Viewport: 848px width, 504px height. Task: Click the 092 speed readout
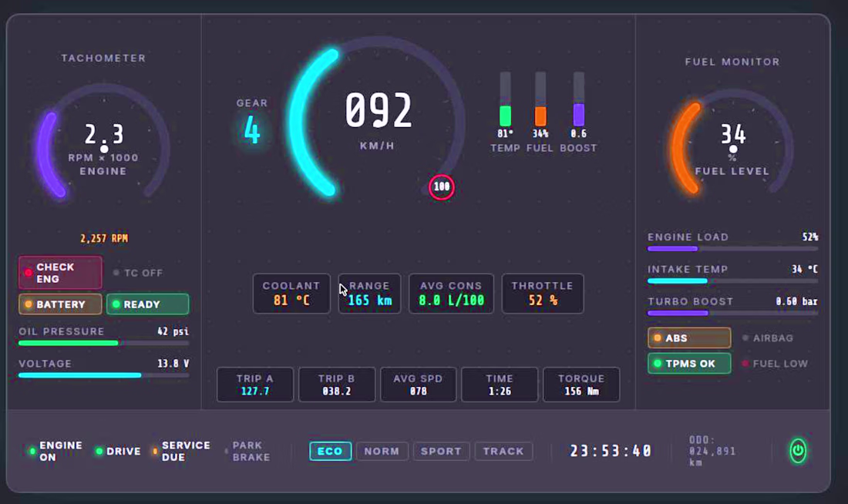[x=379, y=110]
